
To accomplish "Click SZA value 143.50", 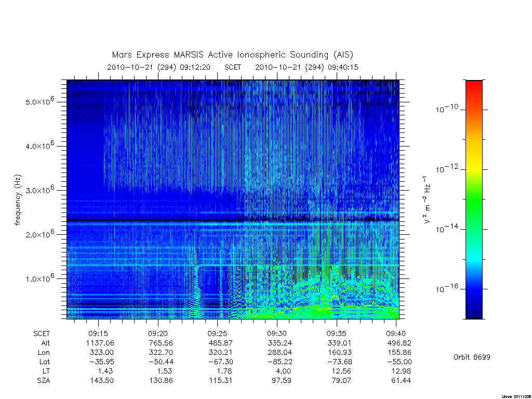I will pyautogui.click(x=102, y=381).
